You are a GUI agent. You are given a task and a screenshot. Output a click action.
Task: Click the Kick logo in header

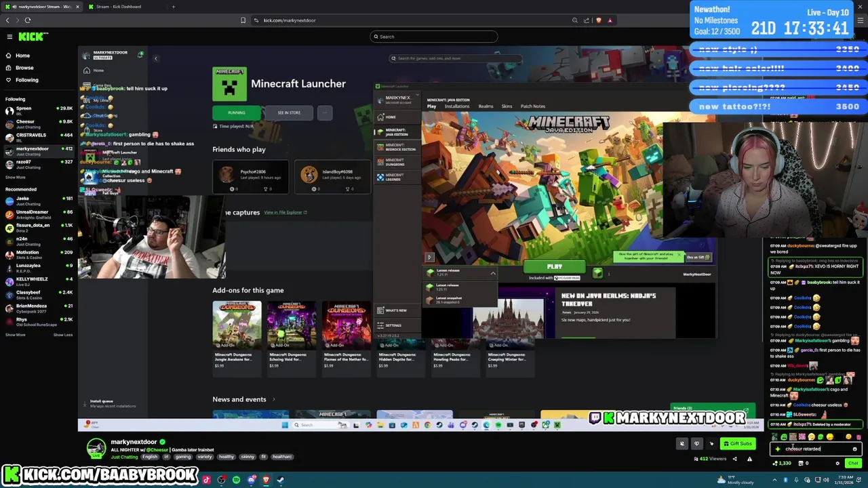click(33, 37)
